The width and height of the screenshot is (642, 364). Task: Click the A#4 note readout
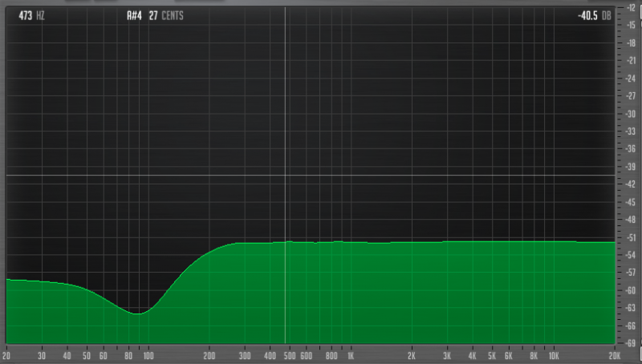click(x=134, y=15)
